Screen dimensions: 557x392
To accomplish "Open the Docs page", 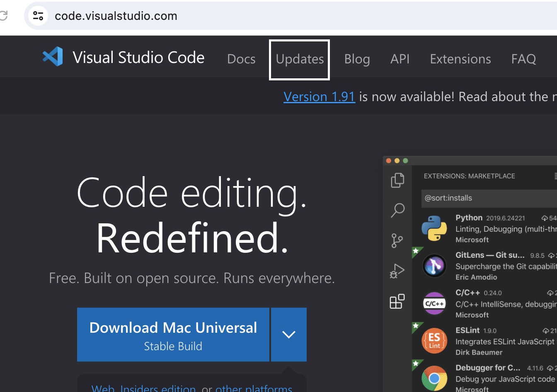I will coord(241,59).
